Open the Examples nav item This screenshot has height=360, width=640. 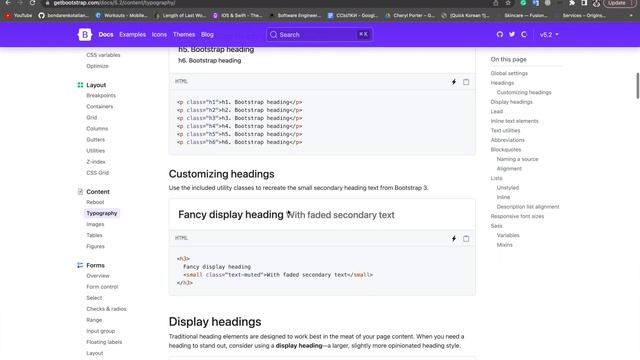coord(132,35)
